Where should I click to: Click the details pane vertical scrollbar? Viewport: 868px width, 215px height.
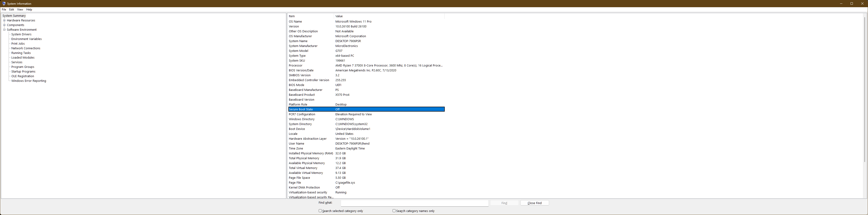[x=865, y=106]
